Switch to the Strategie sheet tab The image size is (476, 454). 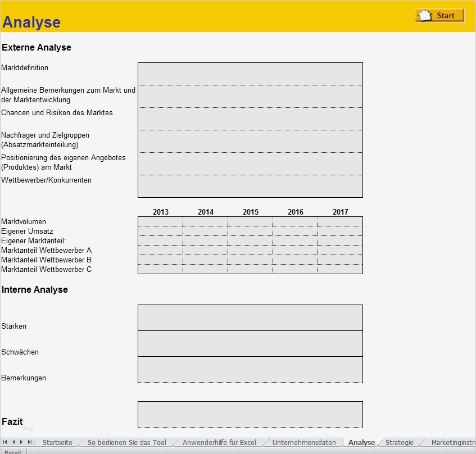(399, 442)
